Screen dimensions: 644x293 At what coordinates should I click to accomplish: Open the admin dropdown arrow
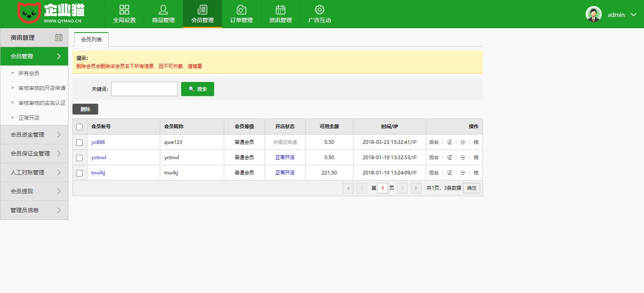tap(634, 15)
